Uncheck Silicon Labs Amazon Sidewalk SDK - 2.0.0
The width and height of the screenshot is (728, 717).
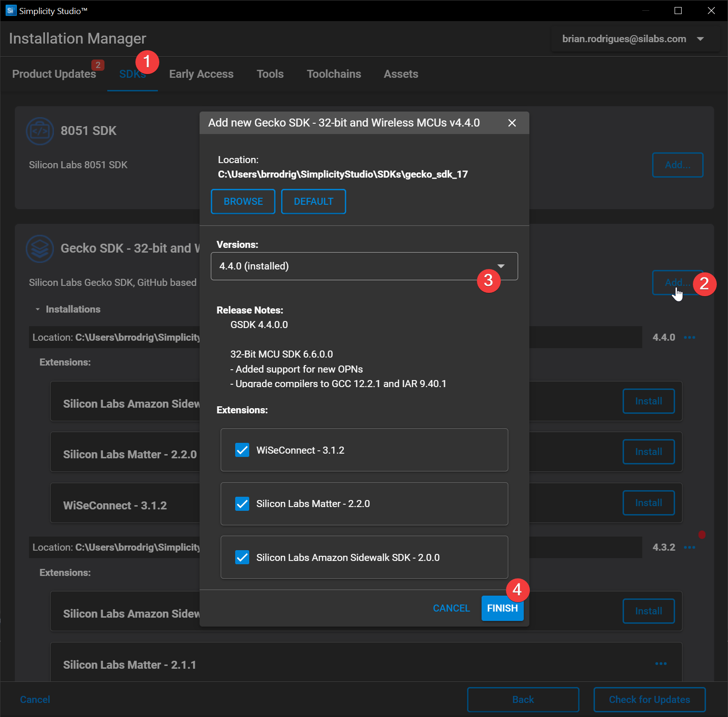pyautogui.click(x=242, y=557)
